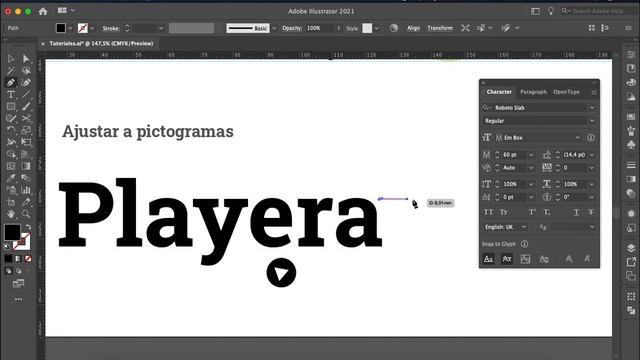640x360 pixels.
Task: Click the Opacity label link
Action: [292, 28]
